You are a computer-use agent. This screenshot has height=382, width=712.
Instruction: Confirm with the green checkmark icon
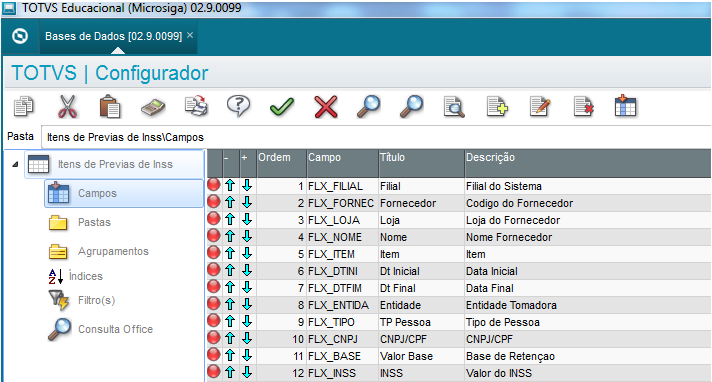(282, 107)
